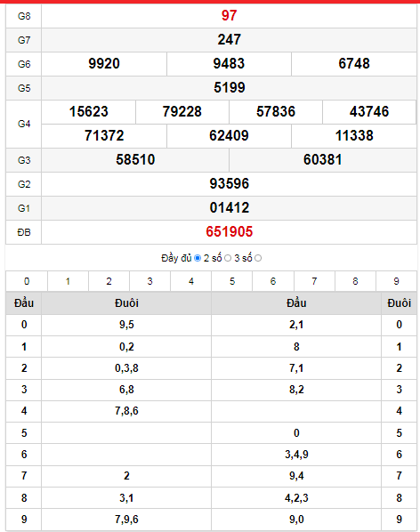Click the G8 prize number 97
The height and width of the screenshot is (532, 420).
pyautogui.click(x=229, y=16)
